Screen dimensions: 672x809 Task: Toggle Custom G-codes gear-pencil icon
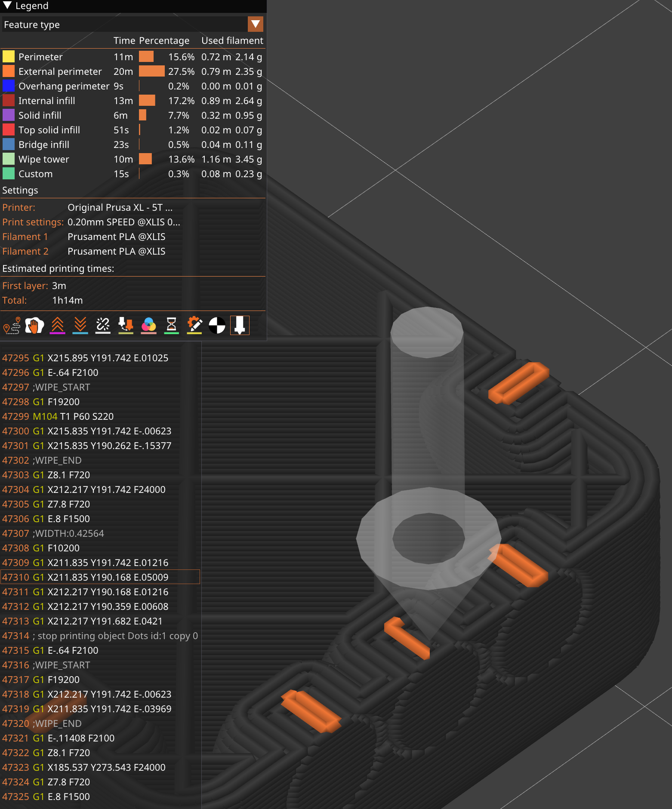pos(194,326)
